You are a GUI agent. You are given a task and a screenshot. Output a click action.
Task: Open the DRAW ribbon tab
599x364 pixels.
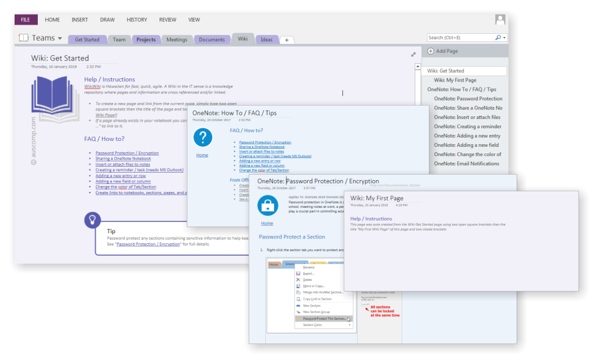click(x=107, y=19)
